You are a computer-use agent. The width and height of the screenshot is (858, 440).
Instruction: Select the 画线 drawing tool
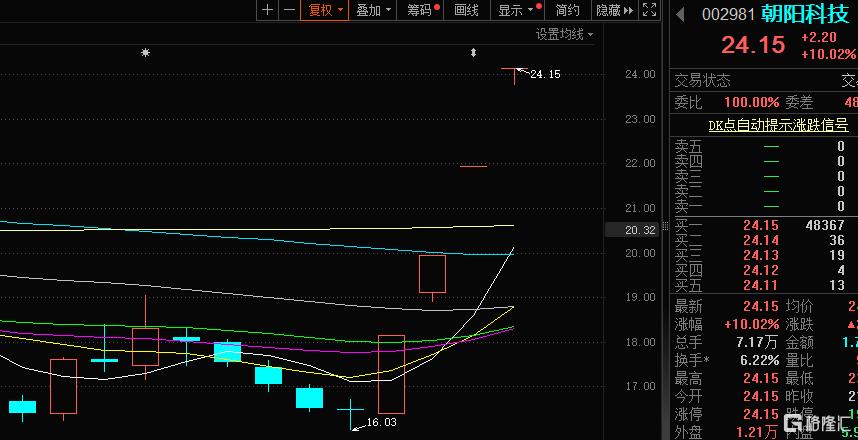[466, 10]
